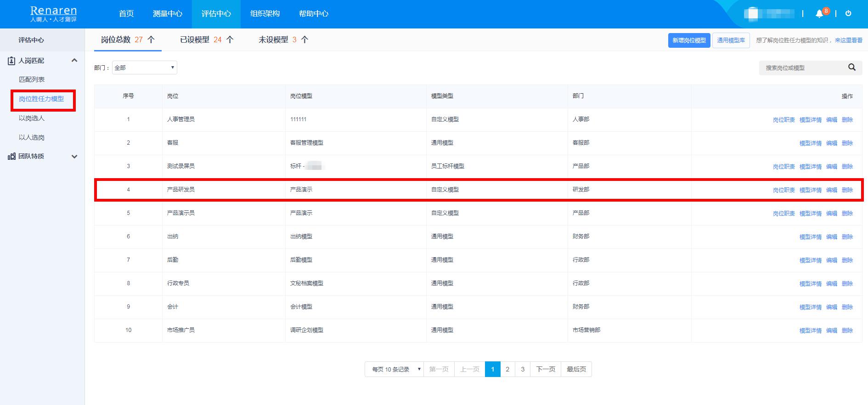Open the records-per-page dropdown
The width and height of the screenshot is (868, 405).
click(394, 369)
